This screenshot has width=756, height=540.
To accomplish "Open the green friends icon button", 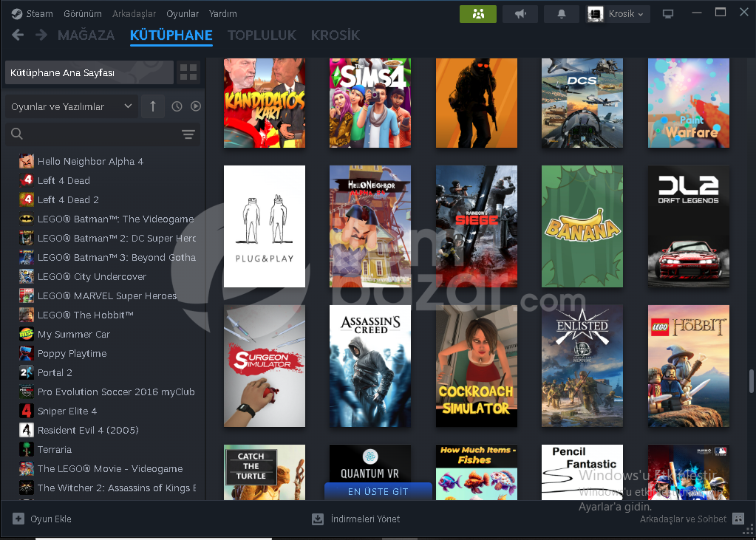I will tap(478, 14).
